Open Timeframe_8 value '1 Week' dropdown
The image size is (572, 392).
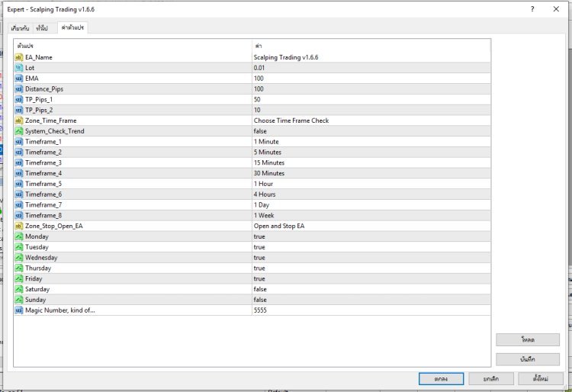coord(264,215)
